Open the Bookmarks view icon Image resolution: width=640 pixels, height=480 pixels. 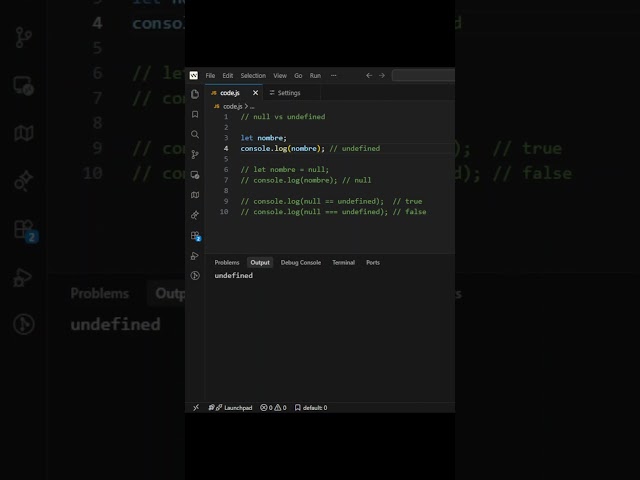[195, 114]
